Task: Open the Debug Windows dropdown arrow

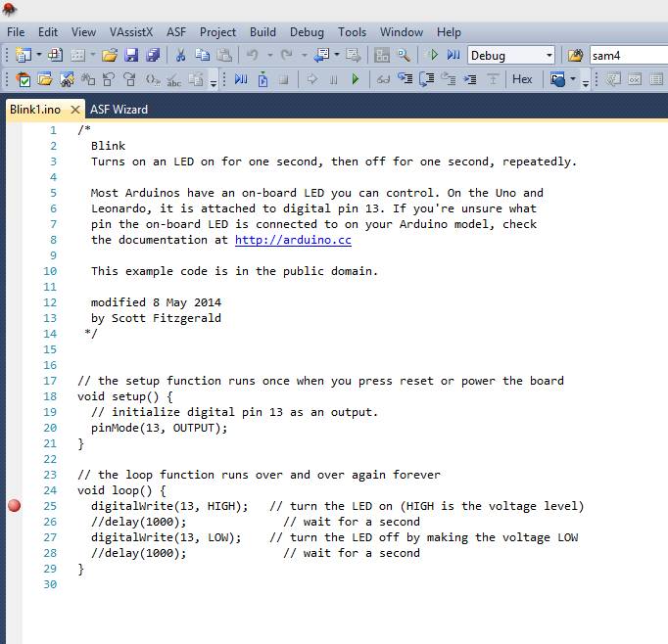Action: (x=573, y=78)
